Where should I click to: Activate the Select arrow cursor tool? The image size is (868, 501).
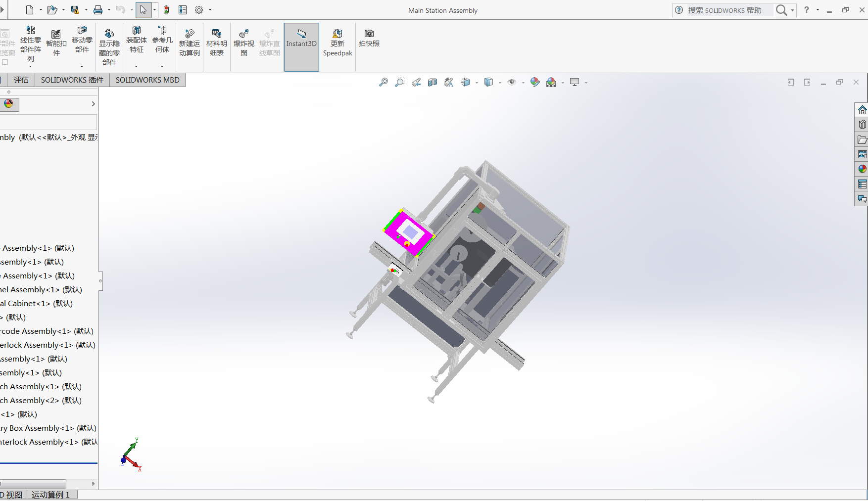(143, 10)
